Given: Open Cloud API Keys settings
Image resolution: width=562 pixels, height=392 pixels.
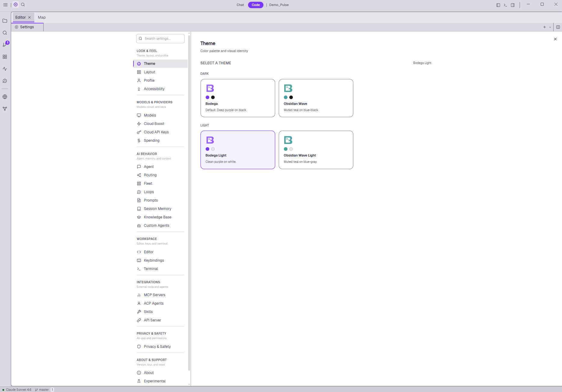Looking at the screenshot, I should [160, 132].
